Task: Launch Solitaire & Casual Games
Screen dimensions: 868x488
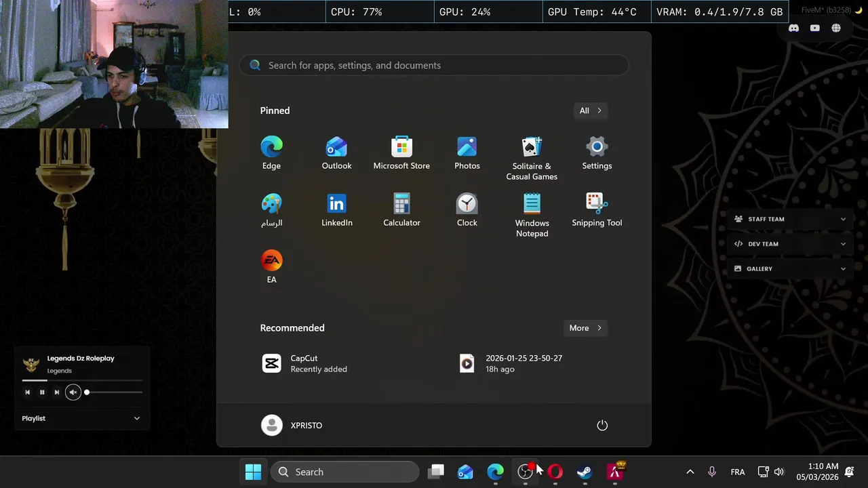Action: 532,159
